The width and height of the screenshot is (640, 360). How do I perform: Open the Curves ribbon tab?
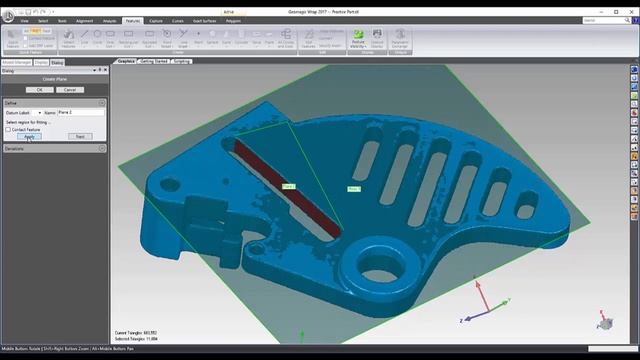178,21
